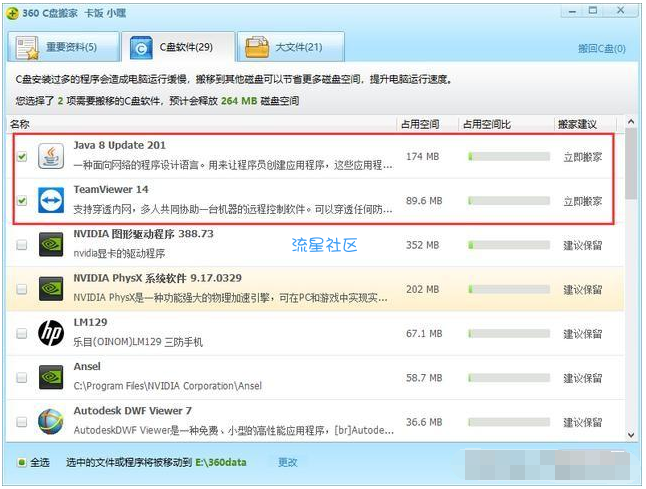
Task: Click the Java 8 Update 201 icon
Action: pos(51,156)
